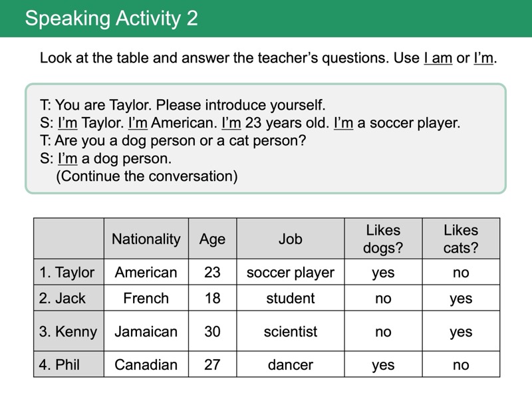This screenshot has height=399, width=532.
Task: Select the Job column header
Action: coord(290,239)
